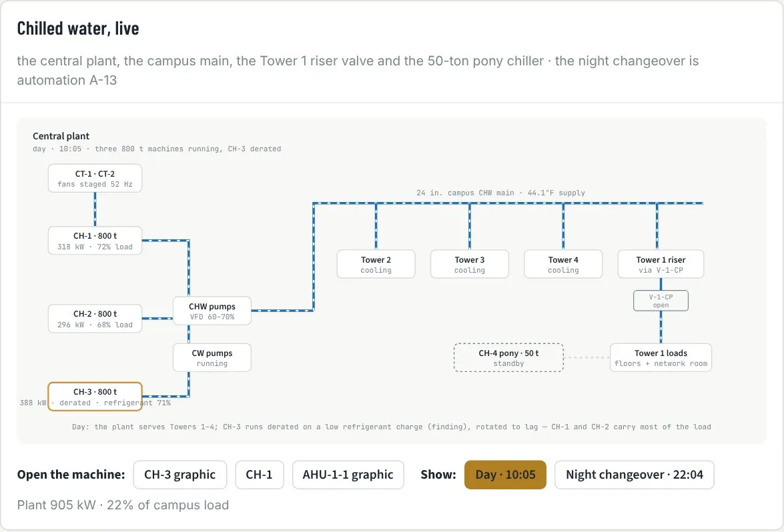Open the CH-3 graphic button

[180, 475]
